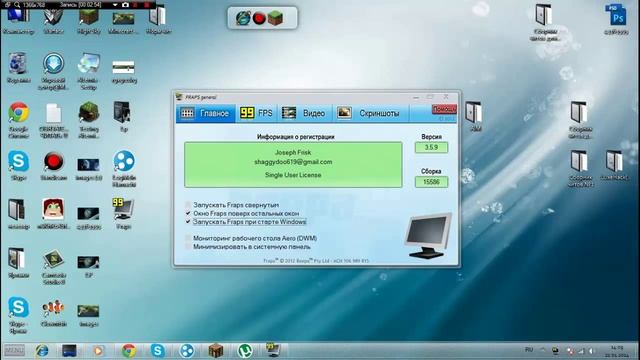Click the volume speaker icon in tray

click(591, 351)
